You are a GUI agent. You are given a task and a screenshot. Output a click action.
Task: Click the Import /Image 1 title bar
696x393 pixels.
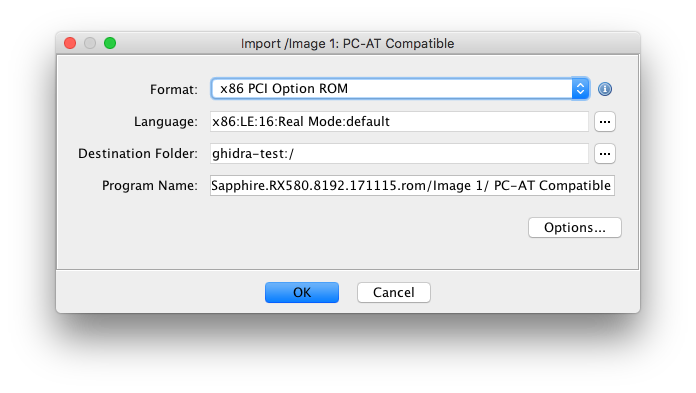click(348, 44)
